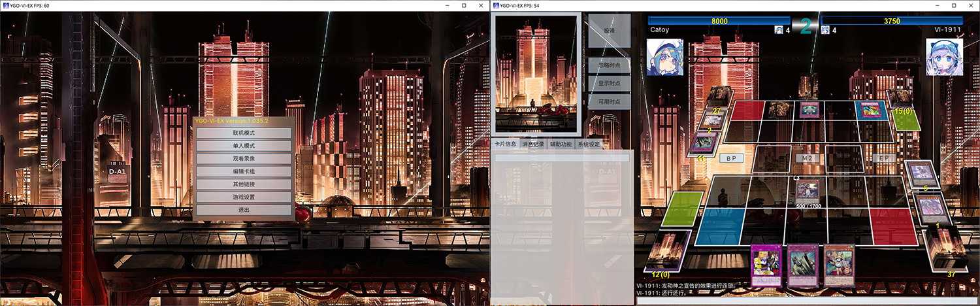Viewport: 980px width, 306px height.
Task: Click Catoy's player avatar
Action: click(x=665, y=57)
